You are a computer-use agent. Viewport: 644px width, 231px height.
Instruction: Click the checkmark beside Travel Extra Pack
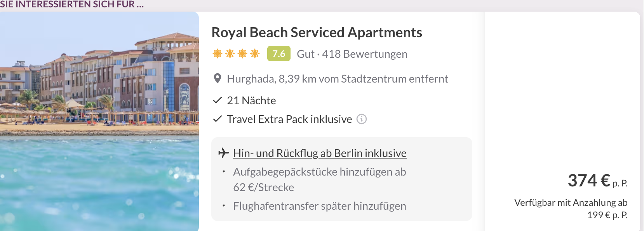click(x=218, y=119)
